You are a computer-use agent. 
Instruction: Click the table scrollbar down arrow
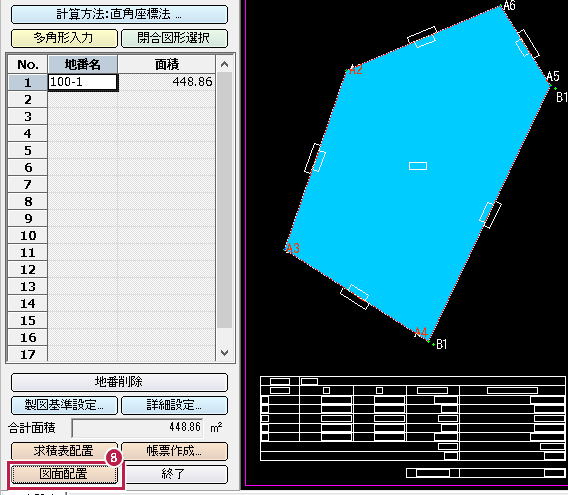tap(224, 353)
